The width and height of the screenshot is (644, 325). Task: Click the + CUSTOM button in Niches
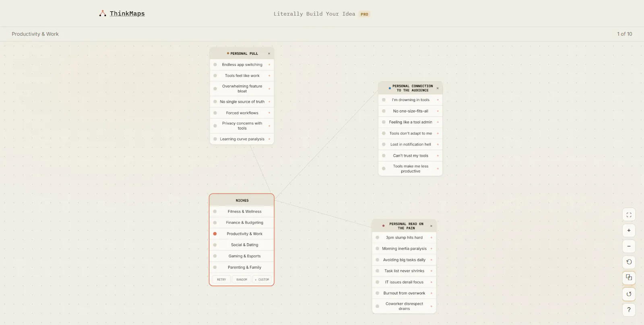262,280
